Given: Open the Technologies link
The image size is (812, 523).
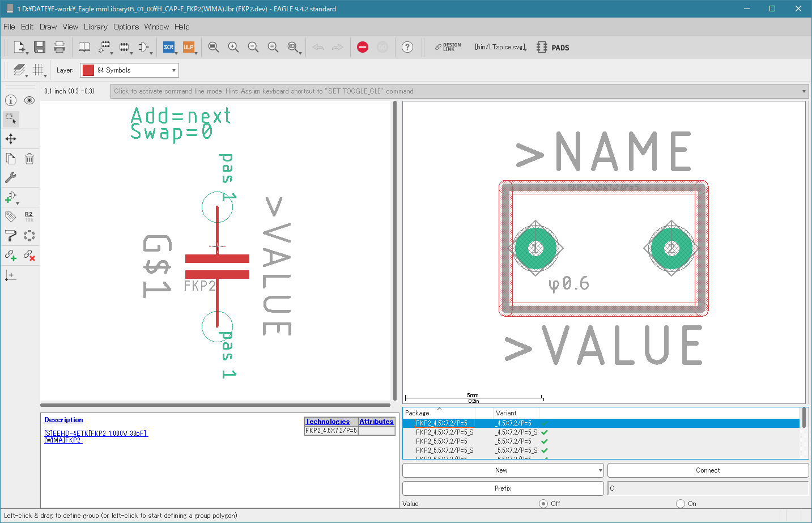Looking at the screenshot, I should pos(328,422).
